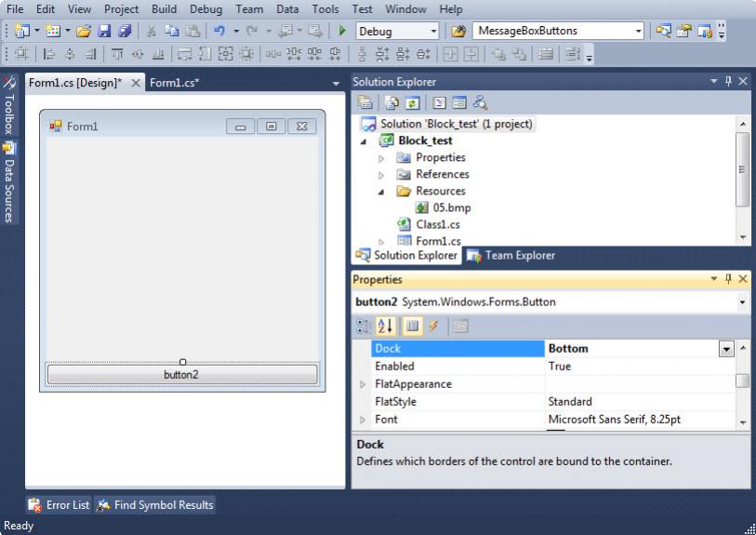Expand the References folder node
This screenshot has width=756, height=535.
coord(381,175)
